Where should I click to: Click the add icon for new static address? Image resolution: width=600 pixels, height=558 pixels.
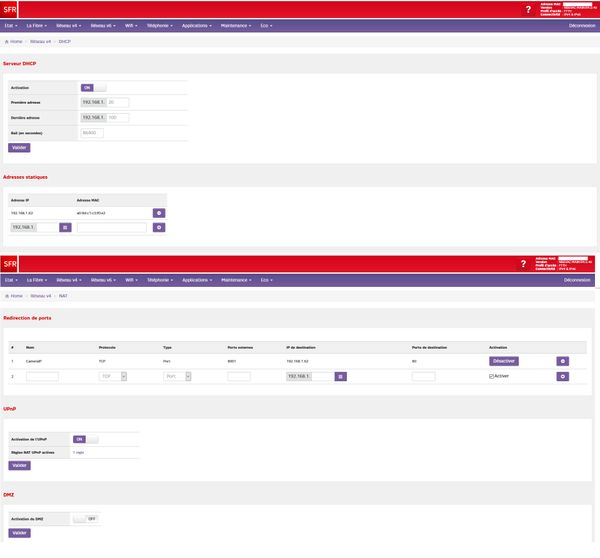(x=158, y=228)
